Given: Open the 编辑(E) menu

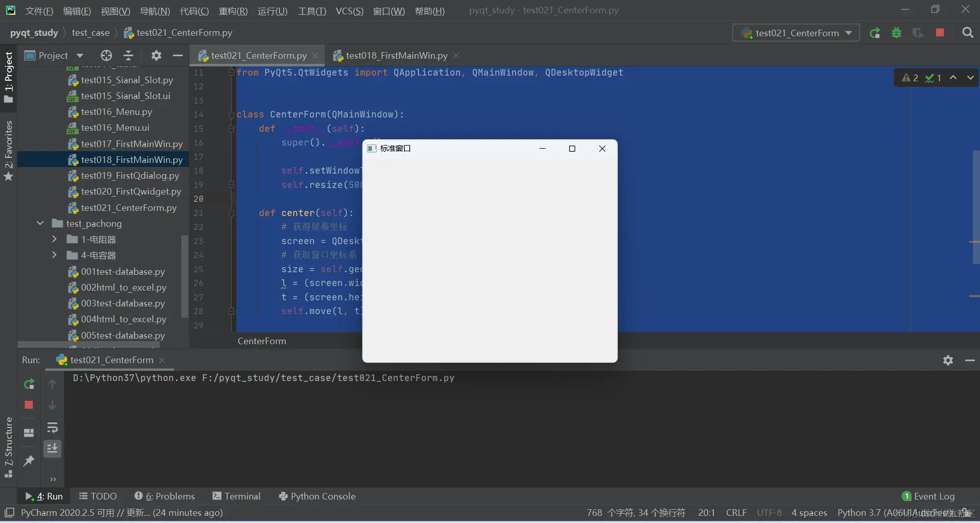Looking at the screenshot, I should coord(77,11).
